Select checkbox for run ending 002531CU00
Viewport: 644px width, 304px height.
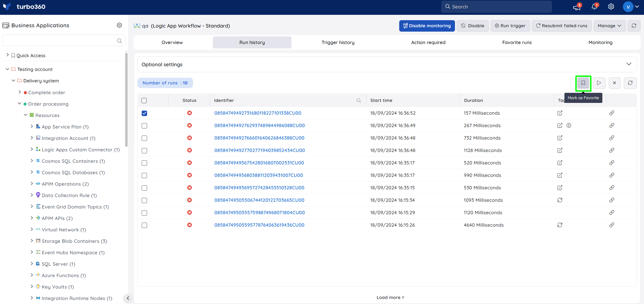pyautogui.click(x=144, y=163)
